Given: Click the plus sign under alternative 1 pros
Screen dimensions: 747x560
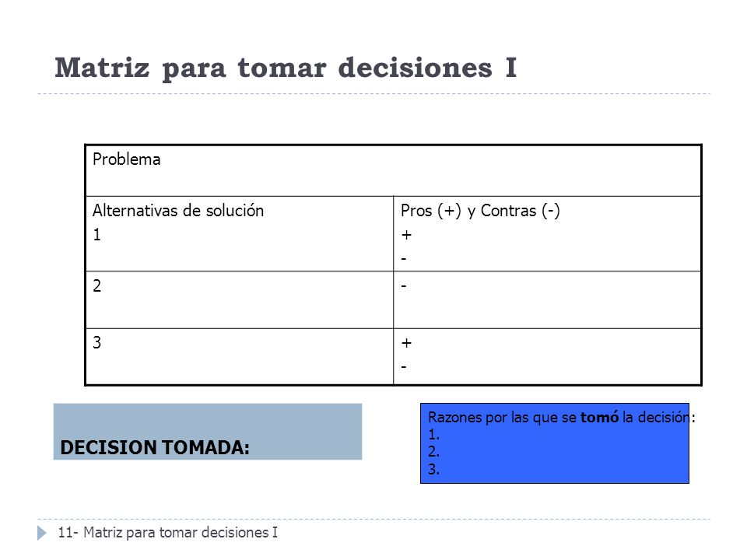Looking at the screenshot, I should pyautogui.click(x=406, y=235).
